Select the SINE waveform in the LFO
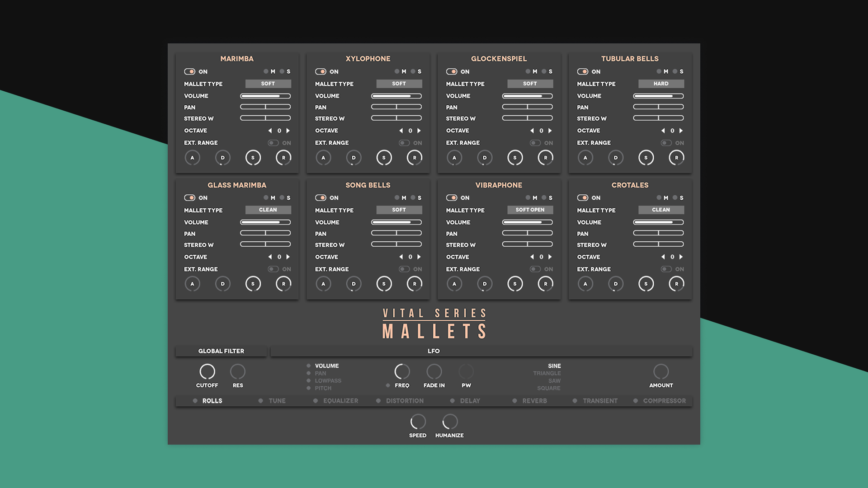 [554, 366]
